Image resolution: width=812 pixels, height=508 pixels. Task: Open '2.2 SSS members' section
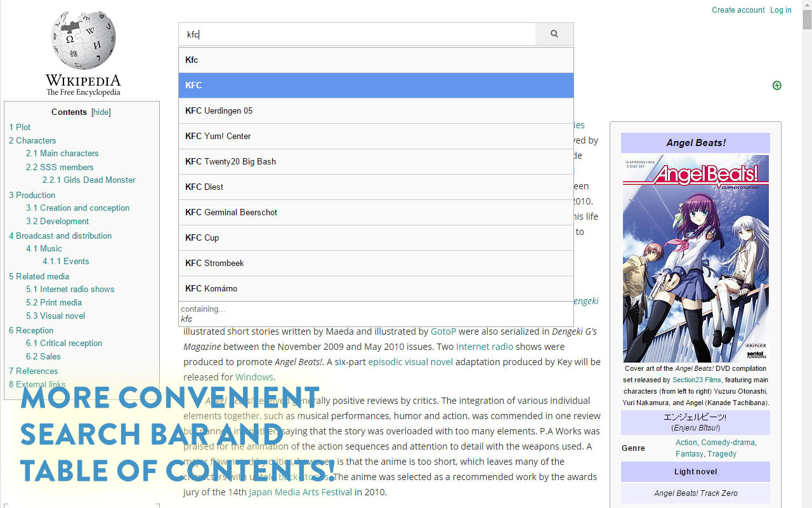click(60, 167)
